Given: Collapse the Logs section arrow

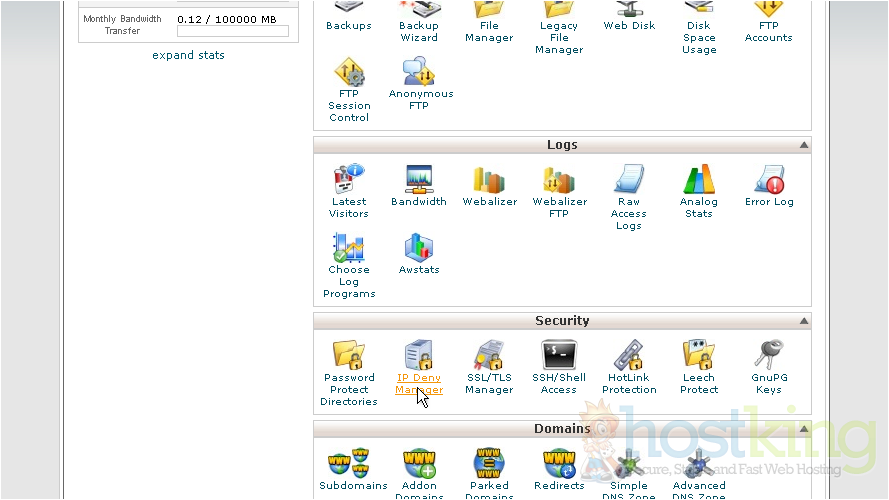Looking at the screenshot, I should point(803,146).
